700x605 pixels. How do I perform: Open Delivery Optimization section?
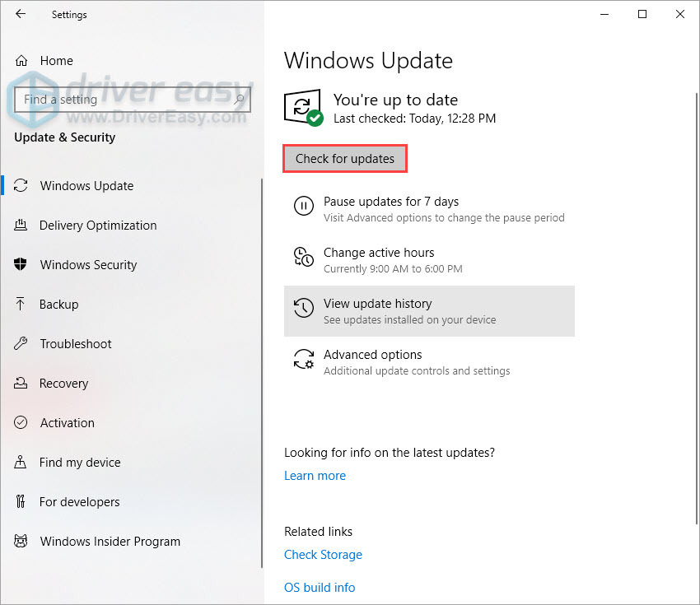131,226
